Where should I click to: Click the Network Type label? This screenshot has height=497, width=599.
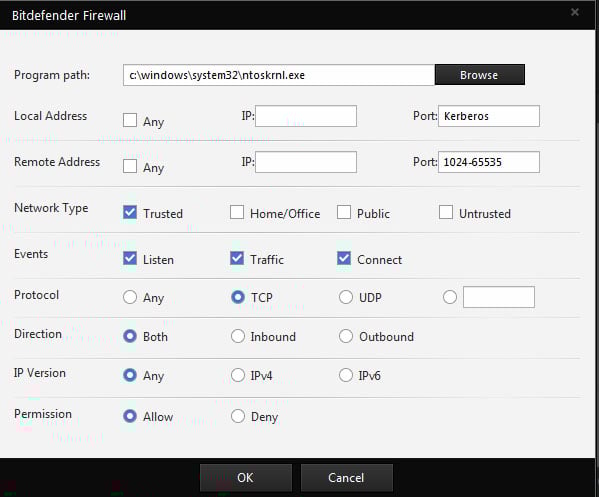(x=51, y=208)
